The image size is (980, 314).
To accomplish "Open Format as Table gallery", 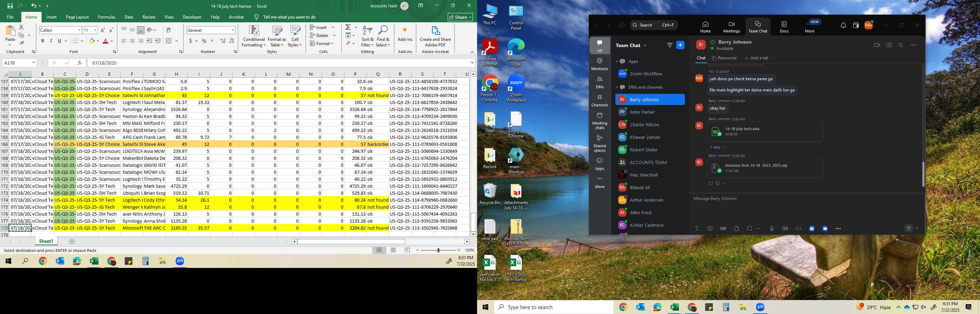I will tap(277, 36).
